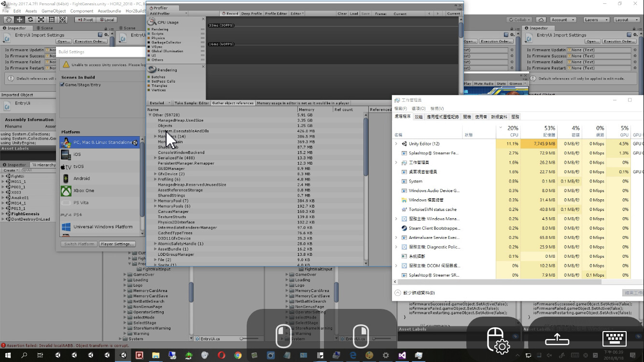The height and width of the screenshot is (362, 644).
Task: Select the Rotate tool in Unity toolbar
Action: (x=31, y=19)
